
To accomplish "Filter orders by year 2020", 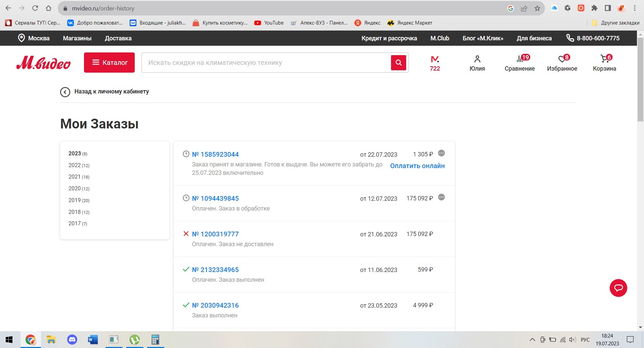I will 79,189.
